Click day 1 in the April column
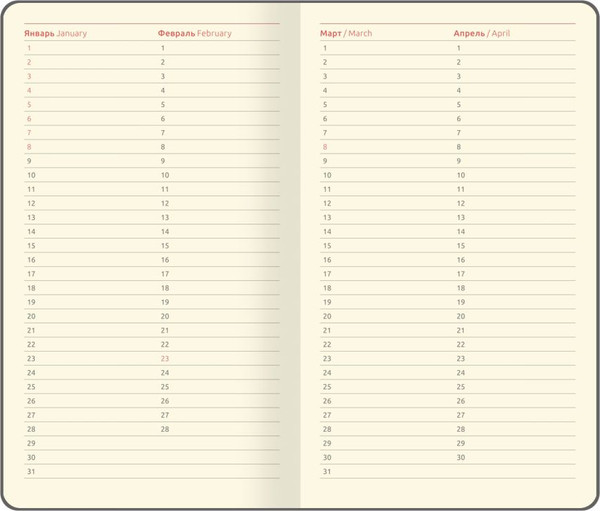 click(458, 48)
